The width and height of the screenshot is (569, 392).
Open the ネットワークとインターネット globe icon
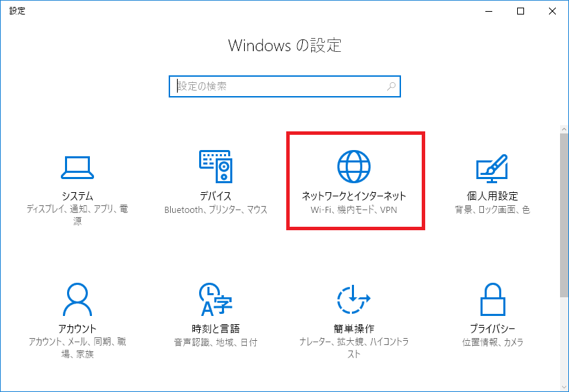click(x=354, y=167)
